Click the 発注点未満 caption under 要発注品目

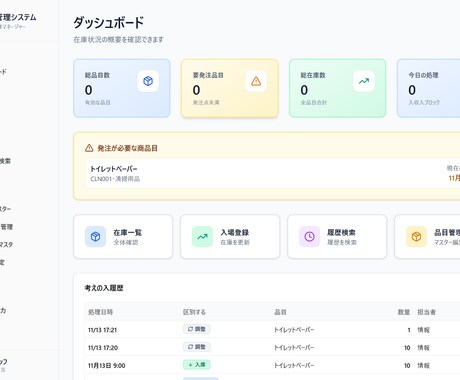[x=206, y=102]
